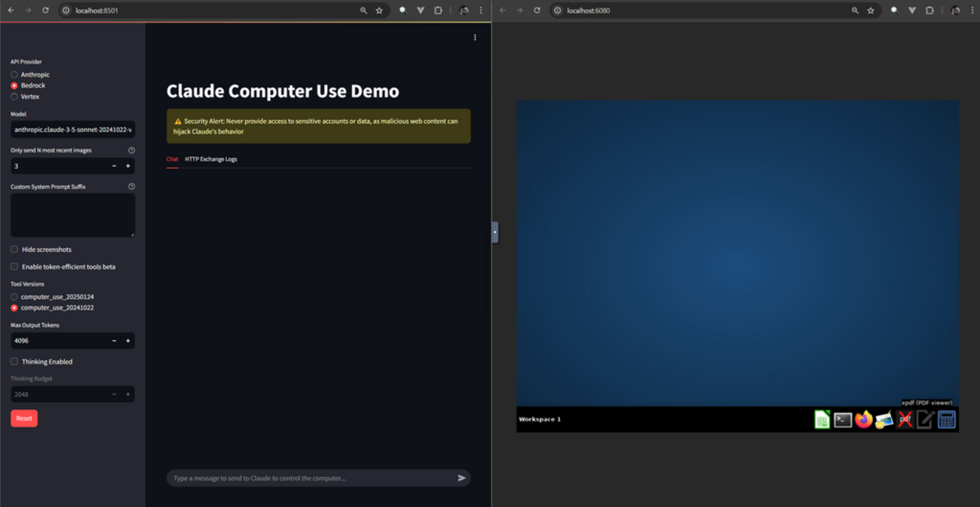Click help icon beside Custom System Prompt Suffix

(131, 186)
